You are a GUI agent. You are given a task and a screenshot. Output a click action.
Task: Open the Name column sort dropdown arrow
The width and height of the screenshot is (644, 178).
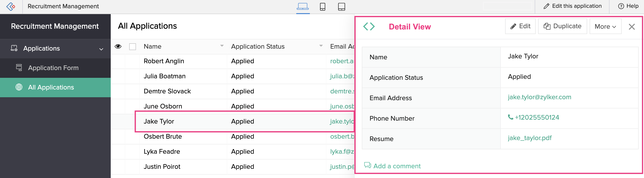point(222,46)
